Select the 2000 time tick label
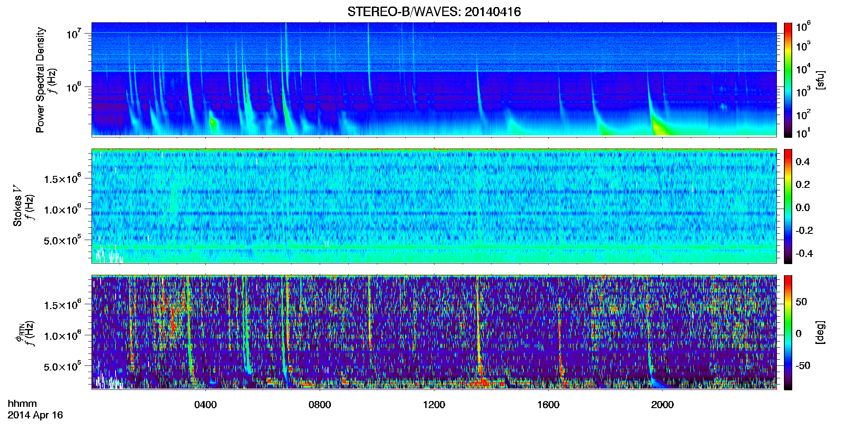868x447 pixels. (663, 405)
